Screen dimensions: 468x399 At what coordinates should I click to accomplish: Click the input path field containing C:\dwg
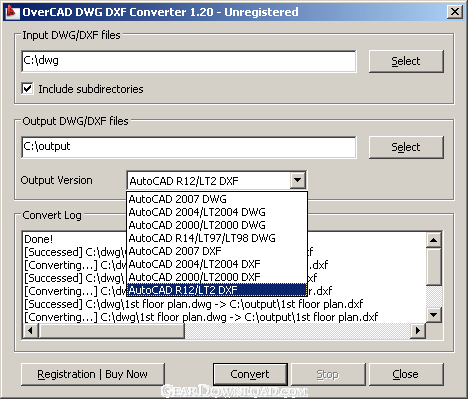pos(189,61)
